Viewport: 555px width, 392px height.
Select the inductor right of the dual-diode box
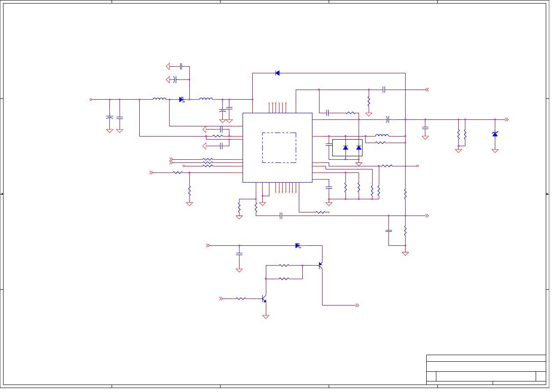(382, 136)
